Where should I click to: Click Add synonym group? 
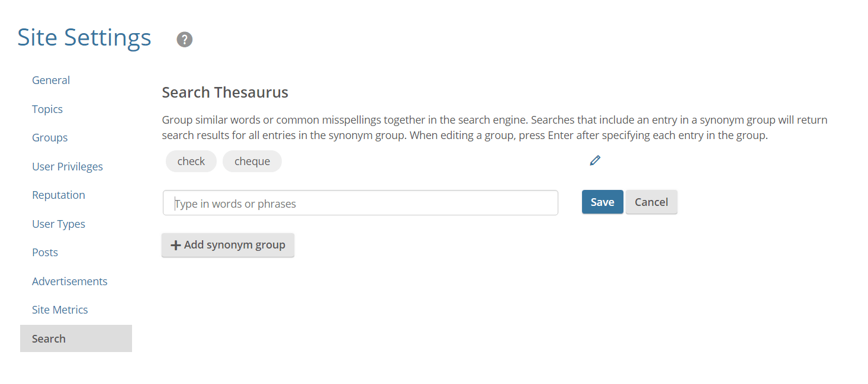point(227,245)
